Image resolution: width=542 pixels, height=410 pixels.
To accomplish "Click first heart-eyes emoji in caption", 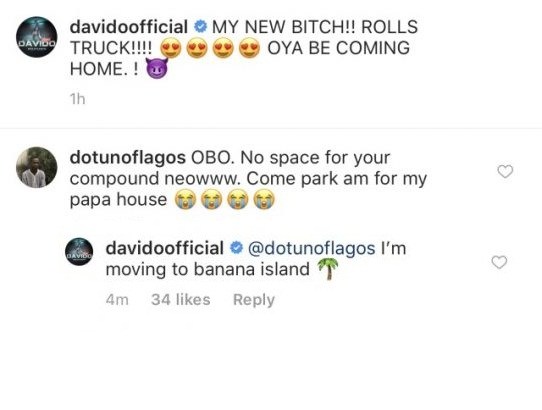I will [170, 48].
